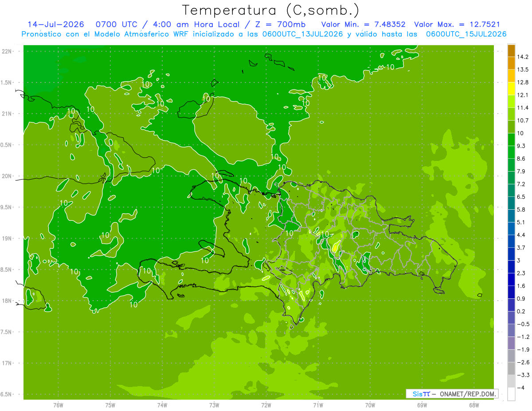Click the '18N' latitude axis label

tap(7, 301)
